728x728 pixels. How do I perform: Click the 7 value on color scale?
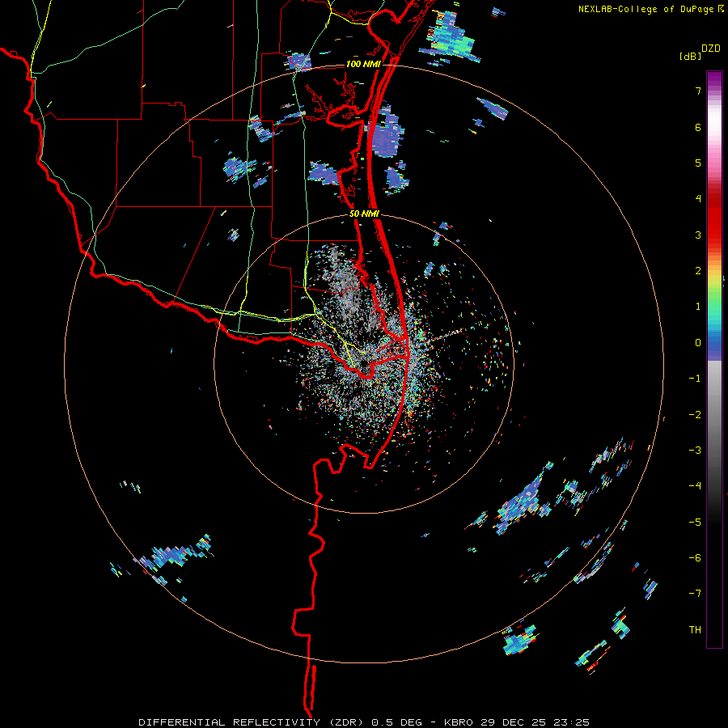(698, 91)
